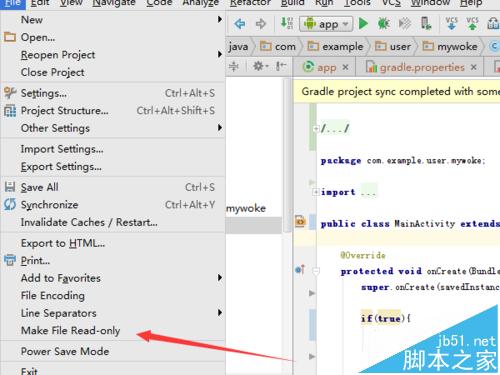
Task: Click the Project Structure icon
Action: (x=10, y=111)
